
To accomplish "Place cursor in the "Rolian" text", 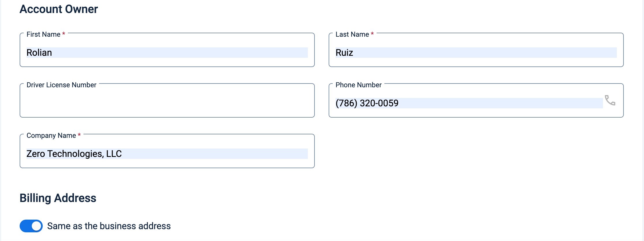I will pyautogui.click(x=39, y=53).
